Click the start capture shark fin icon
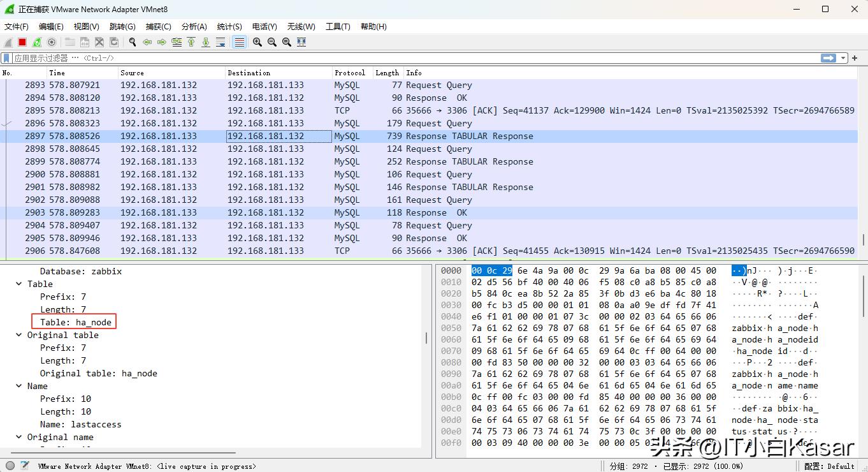Screen dimensions: 868x472 [8, 42]
